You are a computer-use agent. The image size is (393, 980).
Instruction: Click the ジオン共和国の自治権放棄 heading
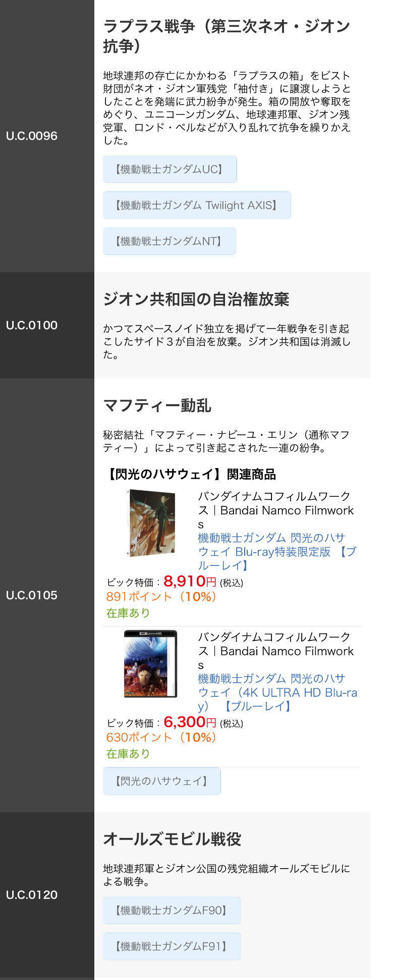click(x=196, y=299)
